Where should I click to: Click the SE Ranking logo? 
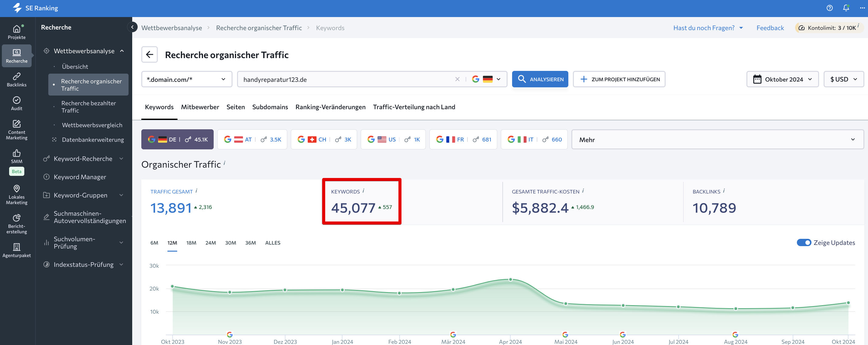point(35,8)
